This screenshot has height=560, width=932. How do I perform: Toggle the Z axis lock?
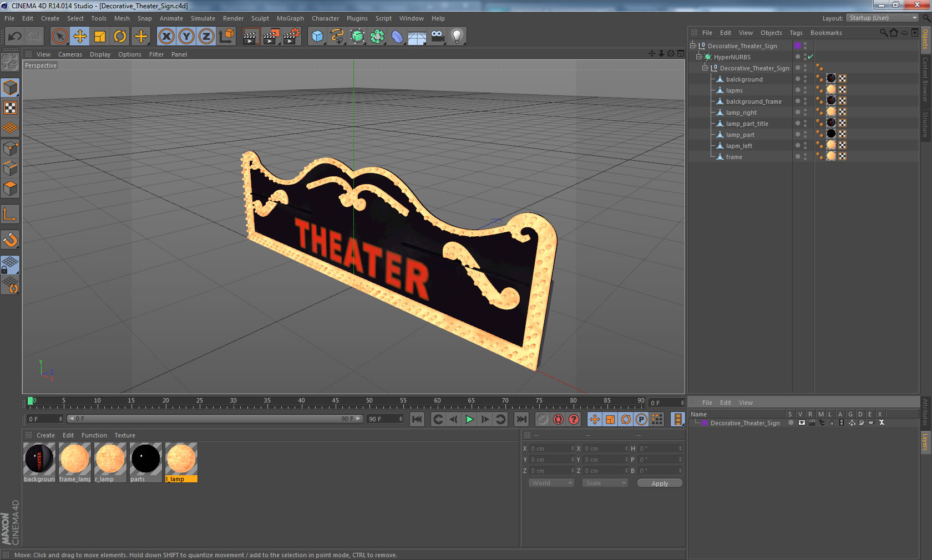point(206,37)
